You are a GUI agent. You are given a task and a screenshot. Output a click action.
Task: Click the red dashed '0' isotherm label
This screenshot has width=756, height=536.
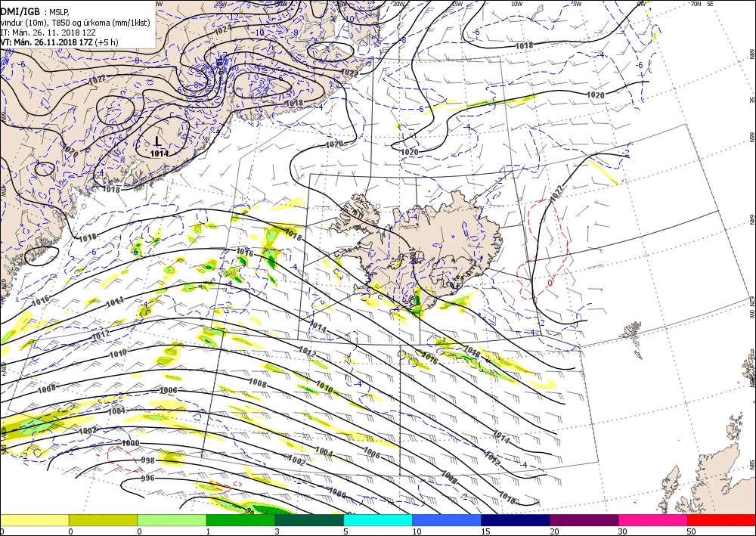pos(550,283)
